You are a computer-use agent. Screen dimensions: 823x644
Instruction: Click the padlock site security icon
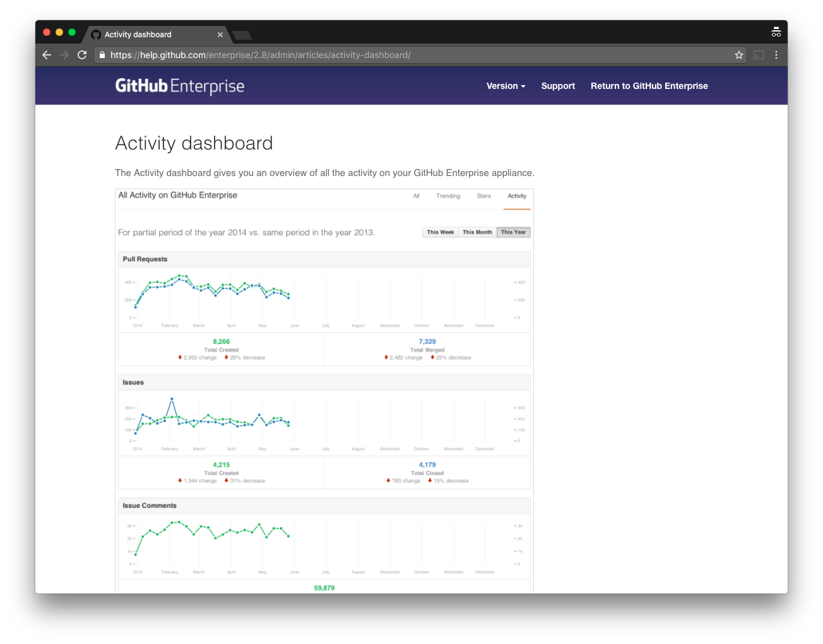[102, 55]
